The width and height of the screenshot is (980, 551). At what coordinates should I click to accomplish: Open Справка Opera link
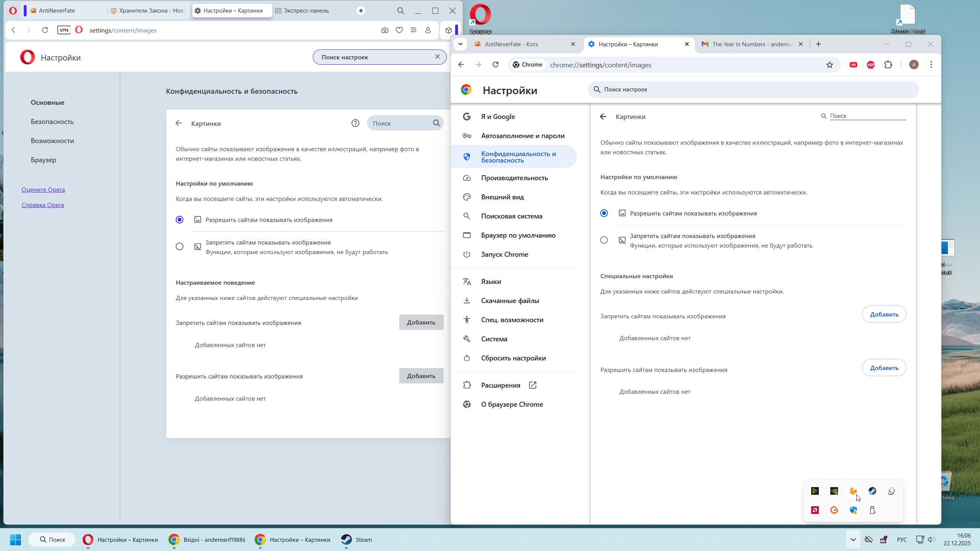point(43,205)
